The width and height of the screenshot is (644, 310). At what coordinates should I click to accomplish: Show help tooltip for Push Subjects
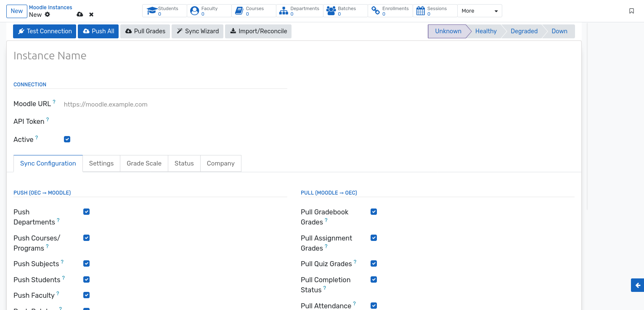click(x=62, y=262)
